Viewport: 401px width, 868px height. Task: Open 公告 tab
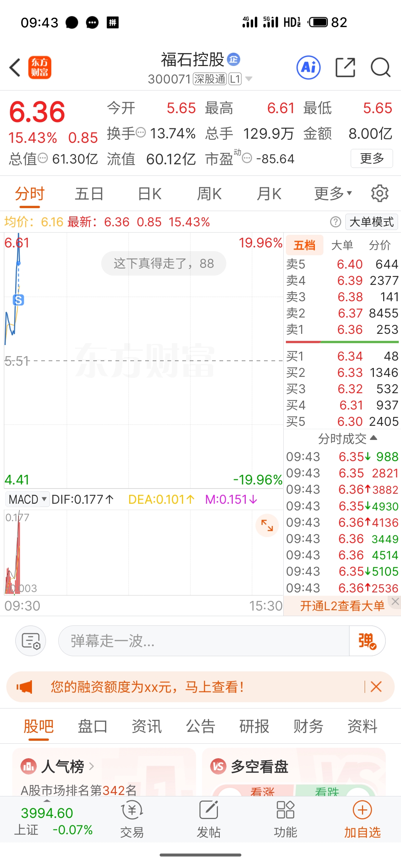200,726
